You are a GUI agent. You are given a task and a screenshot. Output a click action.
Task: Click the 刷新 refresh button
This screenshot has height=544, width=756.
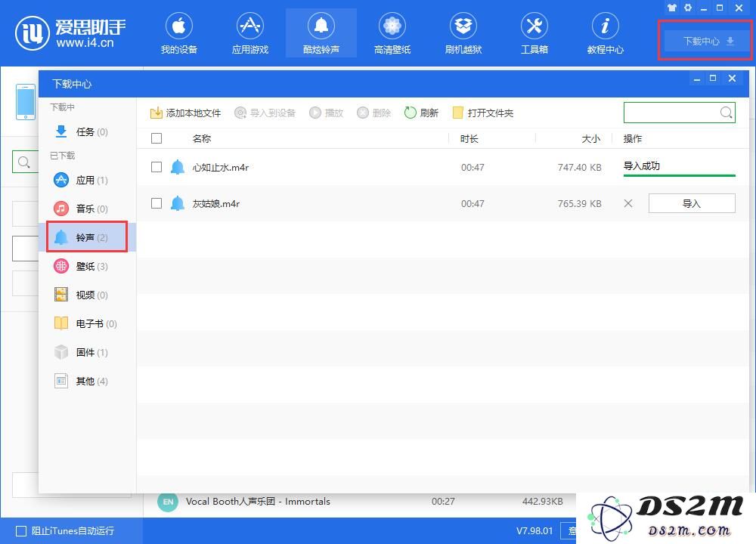[x=421, y=113]
